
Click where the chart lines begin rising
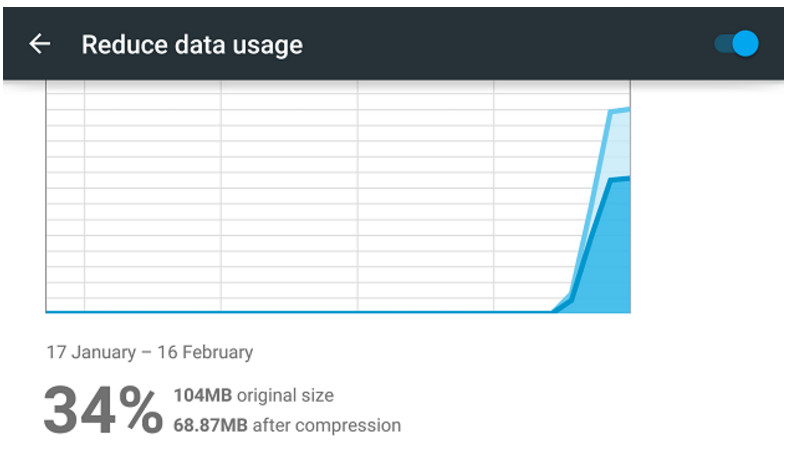click(553, 310)
